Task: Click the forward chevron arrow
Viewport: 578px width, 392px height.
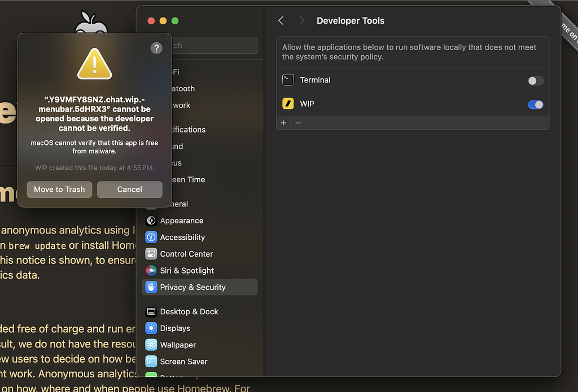Action: 302,21
